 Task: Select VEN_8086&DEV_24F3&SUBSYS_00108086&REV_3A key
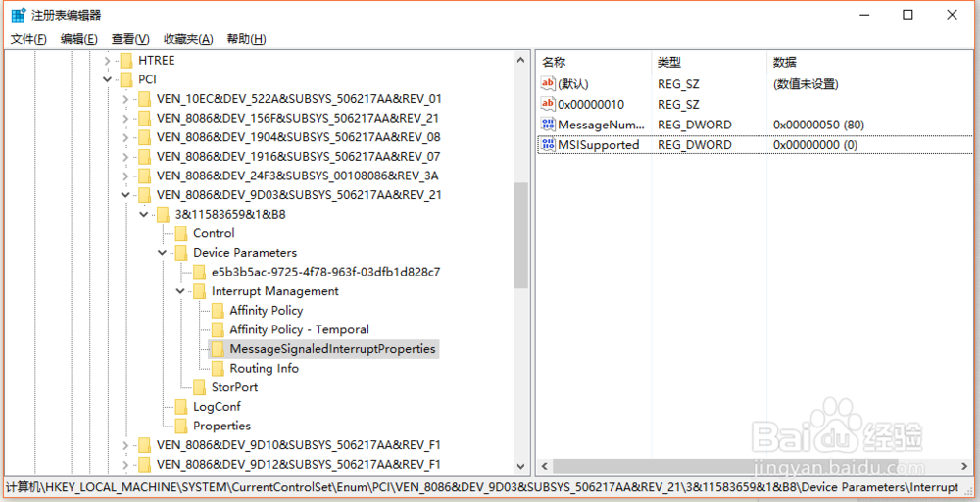298,176
